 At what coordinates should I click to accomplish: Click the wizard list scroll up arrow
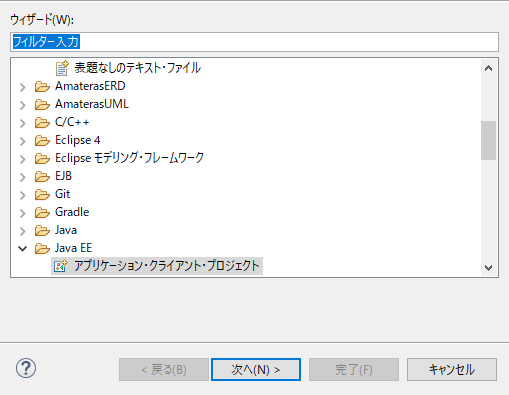tap(488, 68)
